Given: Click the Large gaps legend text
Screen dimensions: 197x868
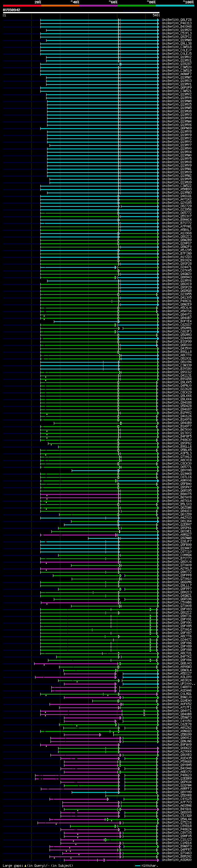Looking at the screenshot, I should (13, 865).
